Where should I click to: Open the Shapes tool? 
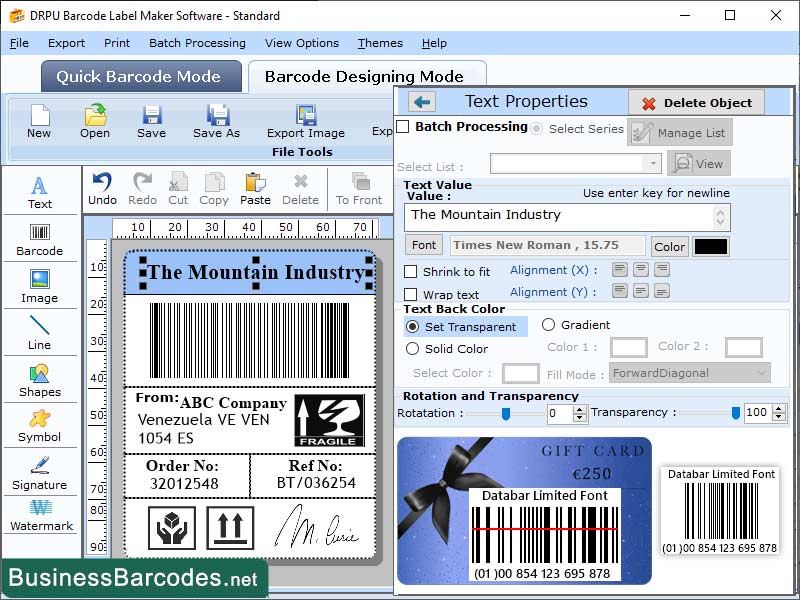[40, 385]
